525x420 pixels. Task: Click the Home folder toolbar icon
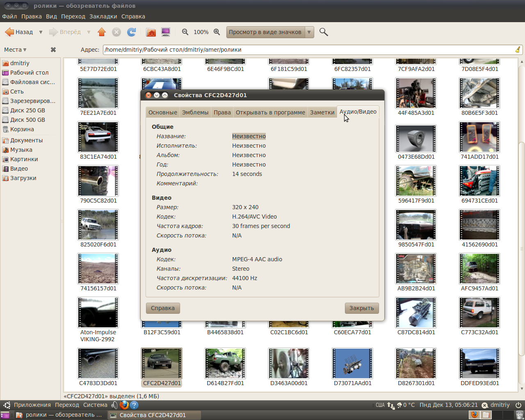151,32
